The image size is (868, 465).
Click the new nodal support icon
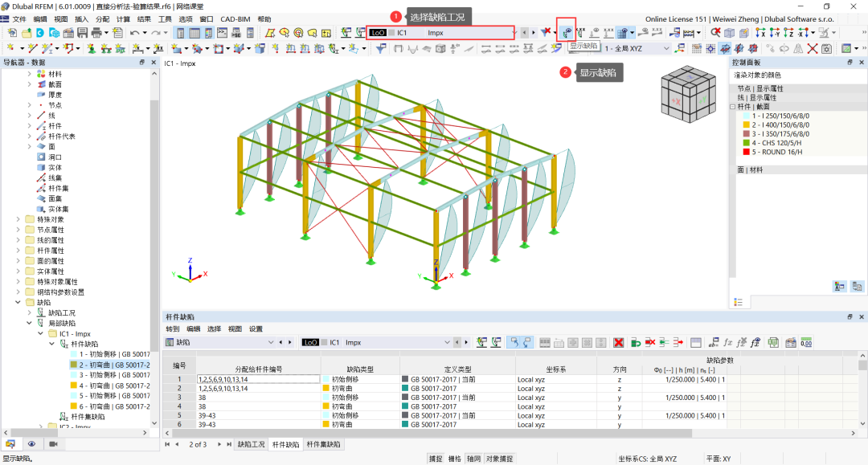(92, 49)
